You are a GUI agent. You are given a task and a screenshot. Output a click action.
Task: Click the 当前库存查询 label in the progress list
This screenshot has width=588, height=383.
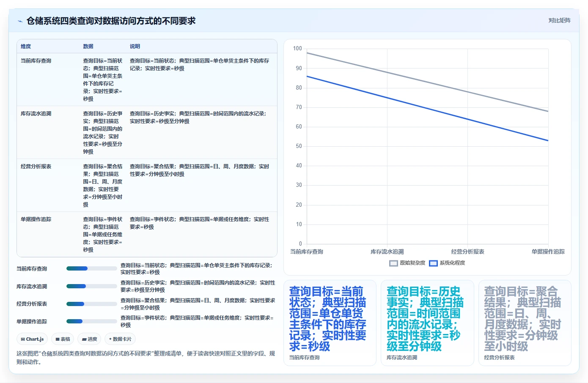[x=32, y=269]
